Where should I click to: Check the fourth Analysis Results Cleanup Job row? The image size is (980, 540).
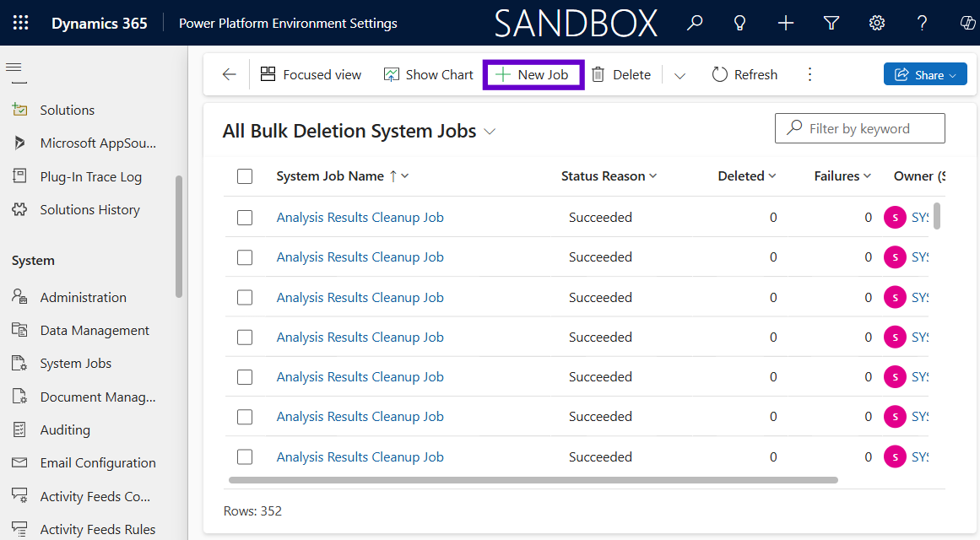tap(245, 337)
